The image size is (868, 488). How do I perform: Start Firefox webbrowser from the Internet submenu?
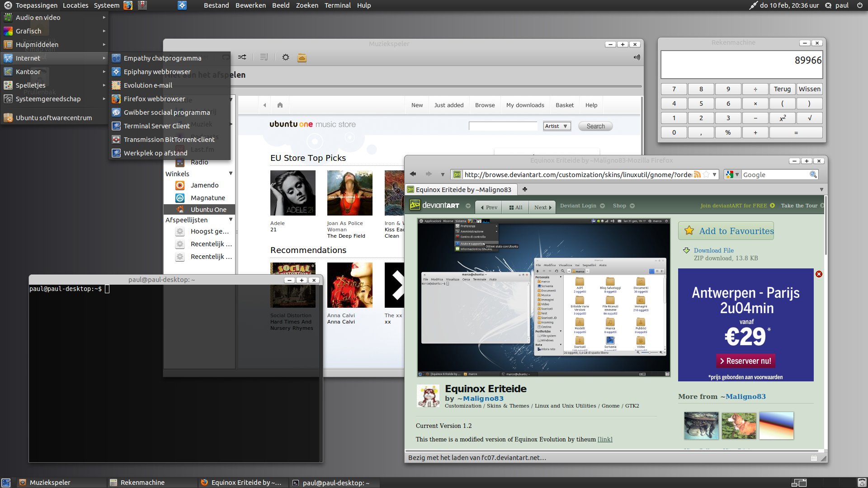(x=170, y=99)
